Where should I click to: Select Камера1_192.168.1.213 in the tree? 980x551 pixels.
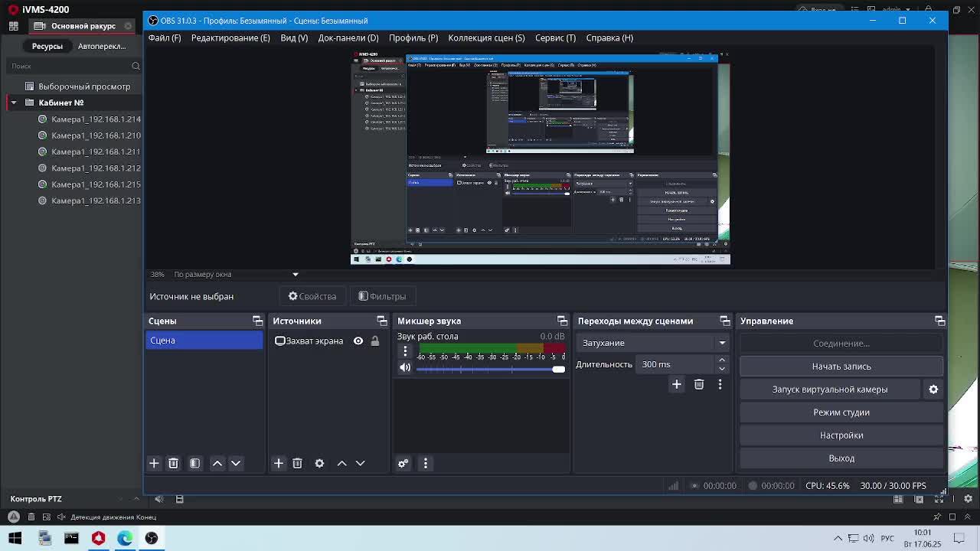coord(96,201)
